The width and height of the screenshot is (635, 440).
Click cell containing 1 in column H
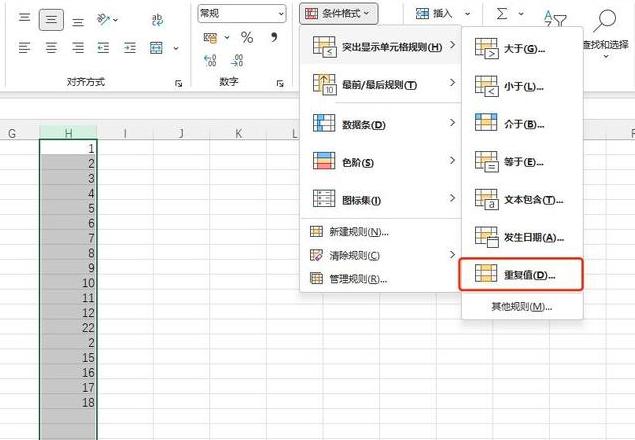click(68, 148)
